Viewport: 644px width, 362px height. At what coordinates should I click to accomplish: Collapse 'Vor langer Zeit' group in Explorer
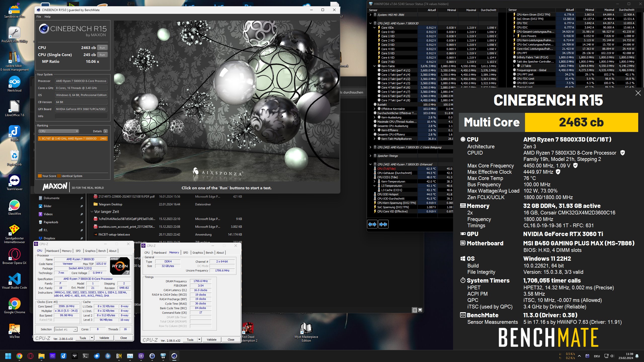point(92,212)
